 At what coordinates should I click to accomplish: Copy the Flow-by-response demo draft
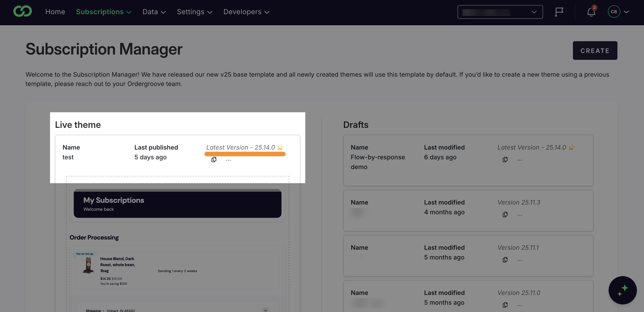(505, 159)
